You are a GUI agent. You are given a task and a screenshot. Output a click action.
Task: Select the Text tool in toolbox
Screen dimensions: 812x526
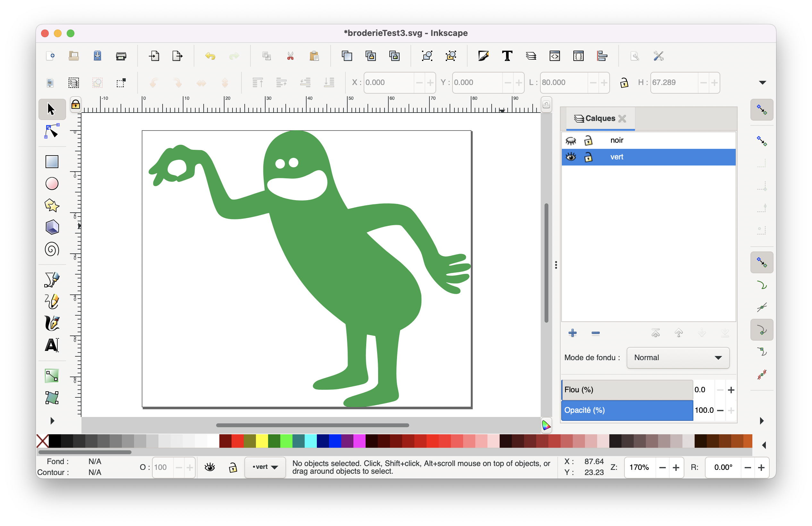(52, 345)
